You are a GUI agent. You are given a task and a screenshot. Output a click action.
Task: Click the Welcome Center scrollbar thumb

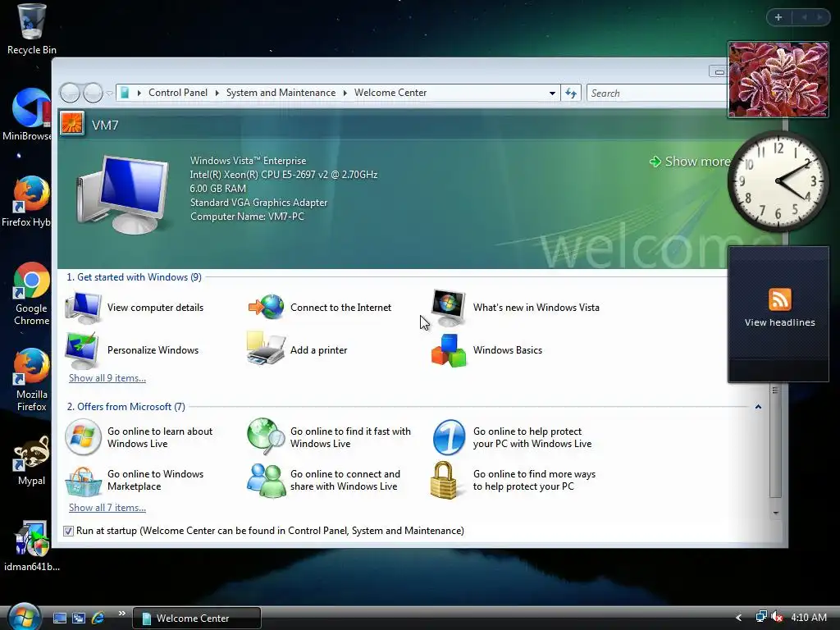point(774,441)
